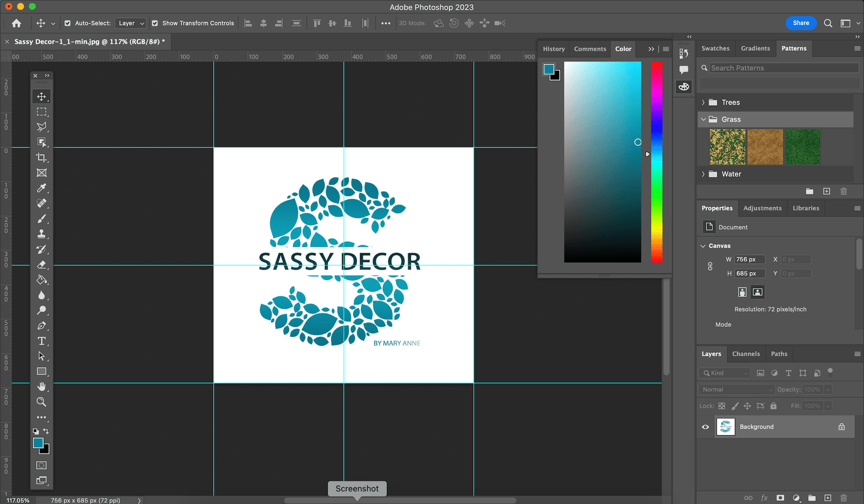Disable Show Transform Controls checkbox

tap(155, 23)
